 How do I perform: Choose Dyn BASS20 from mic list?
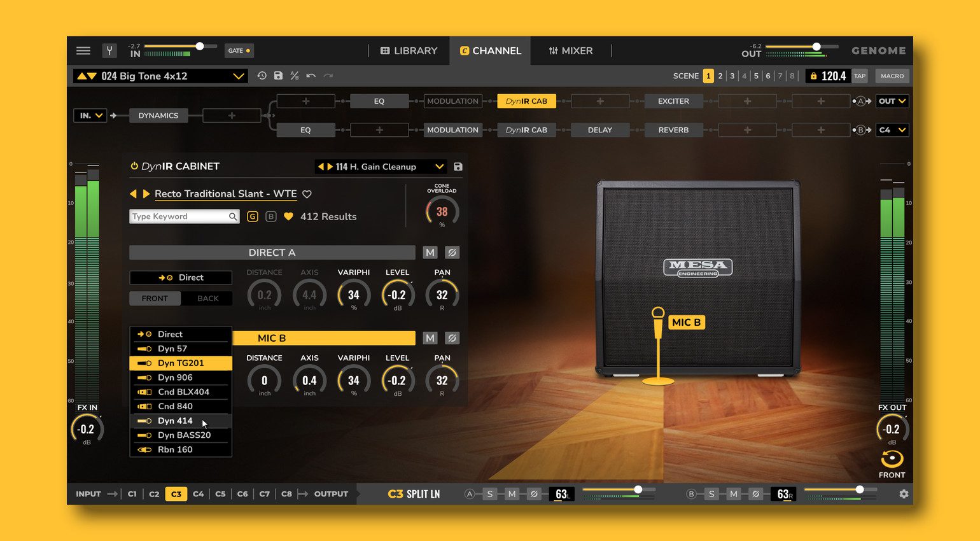pyautogui.click(x=181, y=435)
